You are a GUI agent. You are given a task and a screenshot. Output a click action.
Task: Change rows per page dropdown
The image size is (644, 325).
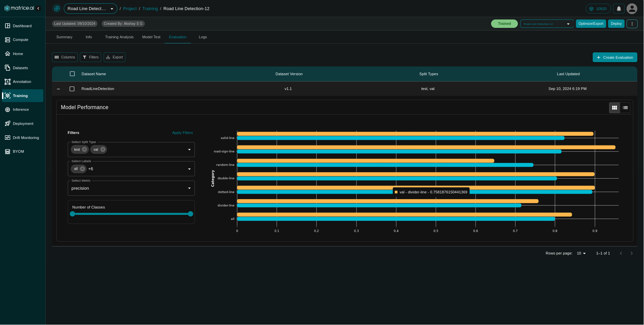[581, 253]
